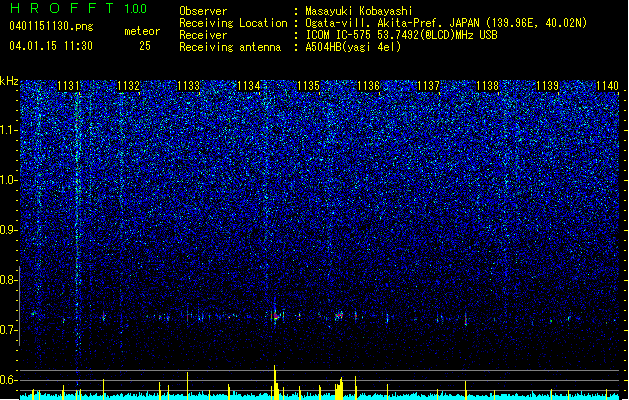Screen dimensions: 629x400
Task: Click the 1139 time marker
Action: click(x=547, y=85)
